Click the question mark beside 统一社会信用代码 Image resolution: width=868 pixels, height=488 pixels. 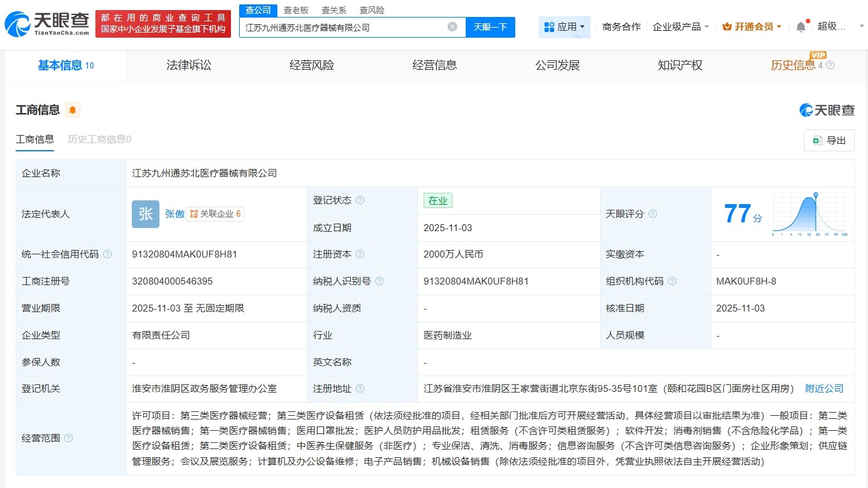coord(107,254)
